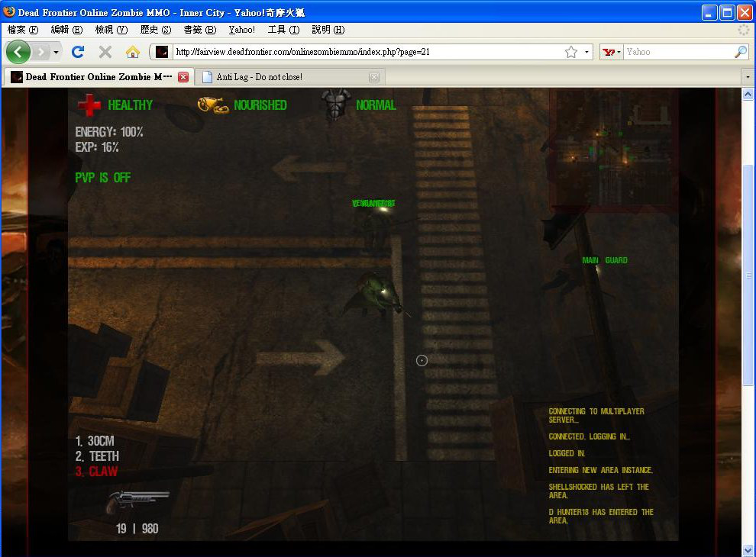This screenshot has height=557, width=756.
Task: Open the 工具 (T) menu
Action: point(283,30)
